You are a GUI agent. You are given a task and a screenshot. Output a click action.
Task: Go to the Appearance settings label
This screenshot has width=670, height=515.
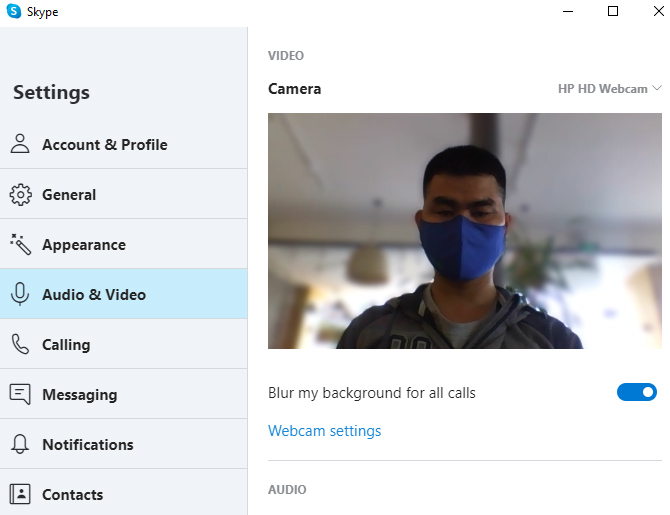tap(84, 244)
